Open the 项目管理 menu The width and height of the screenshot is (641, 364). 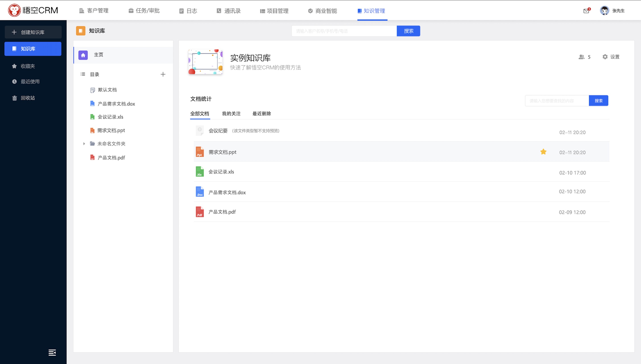pyautogui.click(x=274, y=11)
